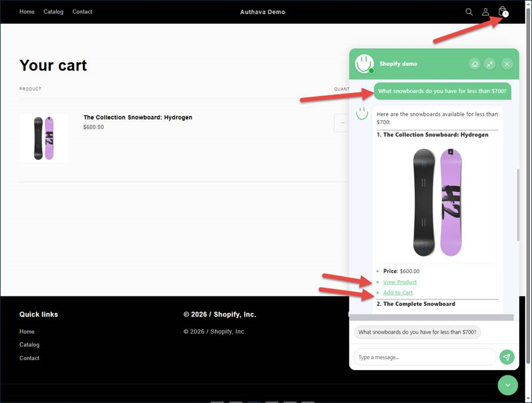This screenshot has width=532, height=403.
Task: Click the Hydrogen snowboard image in chat
Action: coord(437,202)
